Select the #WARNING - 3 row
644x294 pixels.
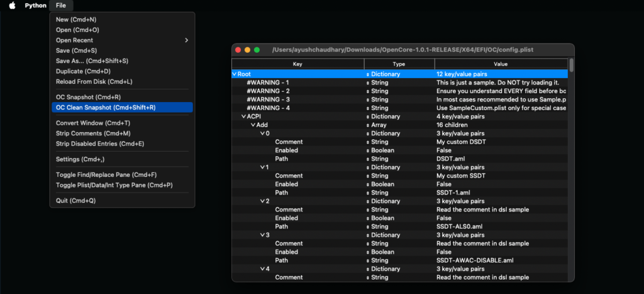399,99
